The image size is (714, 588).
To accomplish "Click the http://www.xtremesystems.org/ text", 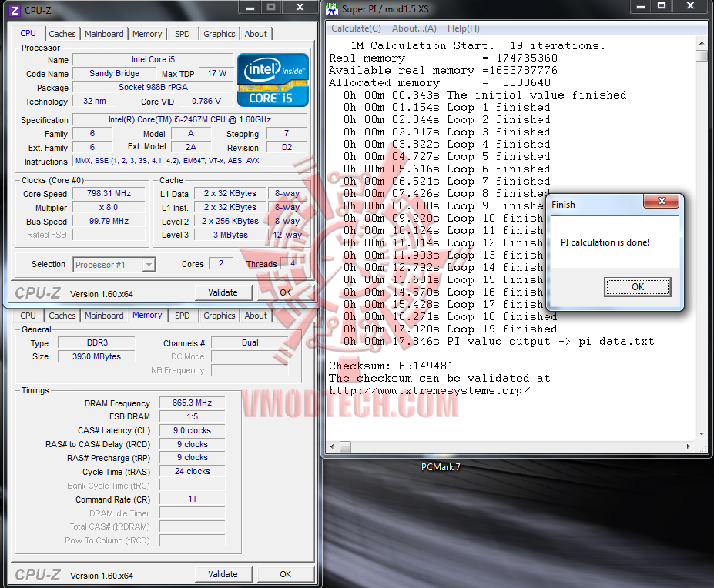I will pyautogui.click(x=430, y=391).
